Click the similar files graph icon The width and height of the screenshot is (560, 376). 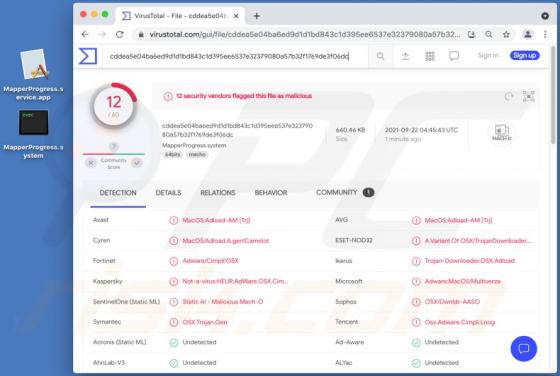point(529,96)
